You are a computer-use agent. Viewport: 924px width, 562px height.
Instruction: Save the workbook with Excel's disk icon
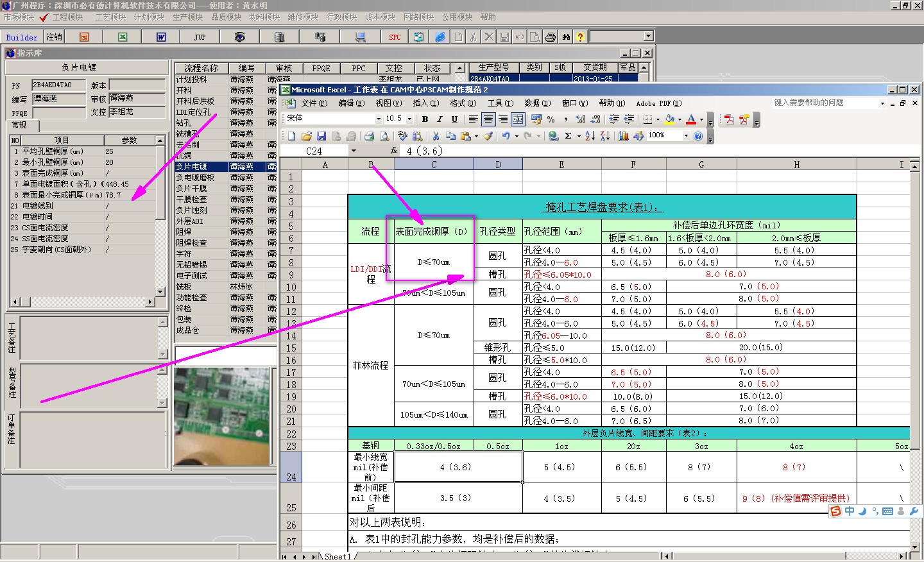(321, 136)
